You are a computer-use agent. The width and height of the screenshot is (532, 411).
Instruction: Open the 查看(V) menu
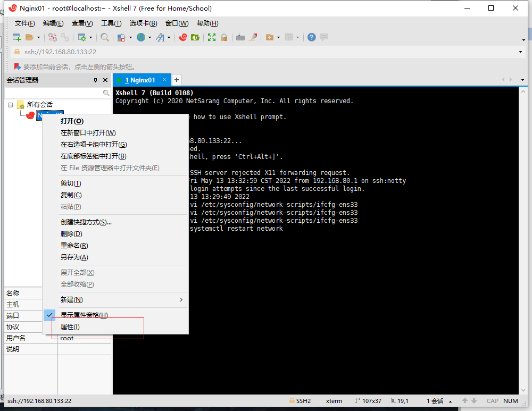[82, 23]
